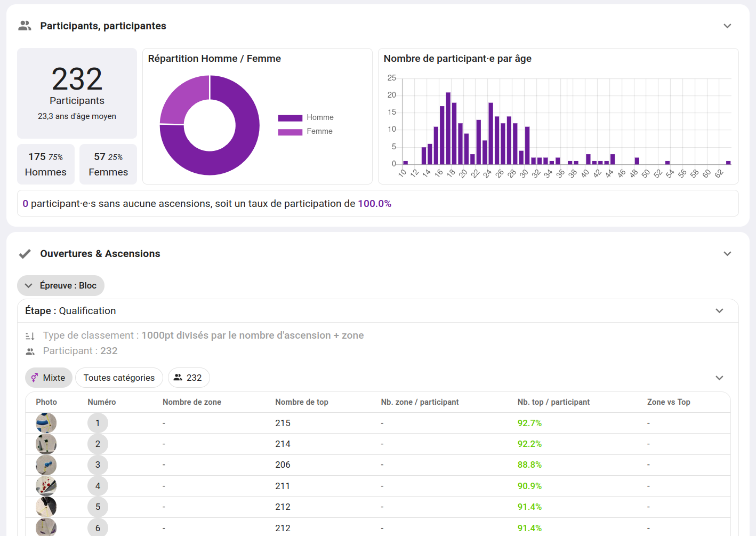The width and height of the screenshot is (756, 536).
Task: Click the gender symbol inside the Mixte chip
Action: coord(34,378)
